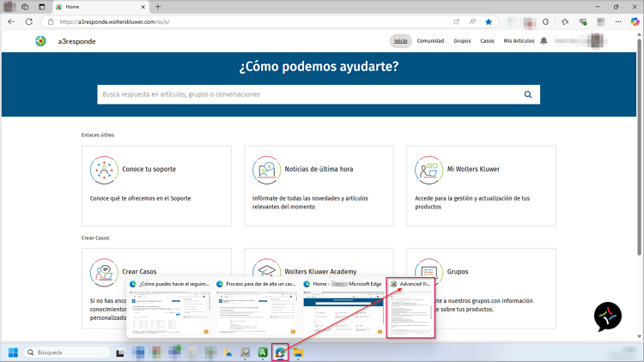The height and width of the screenshot is (362, 644).
Task: Click the scrollbar up arrow
Action: click(639, 35)
